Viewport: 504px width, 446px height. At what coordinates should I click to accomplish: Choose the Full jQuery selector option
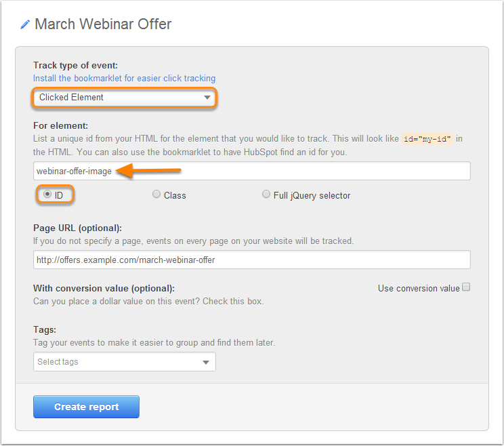point(266,195)
